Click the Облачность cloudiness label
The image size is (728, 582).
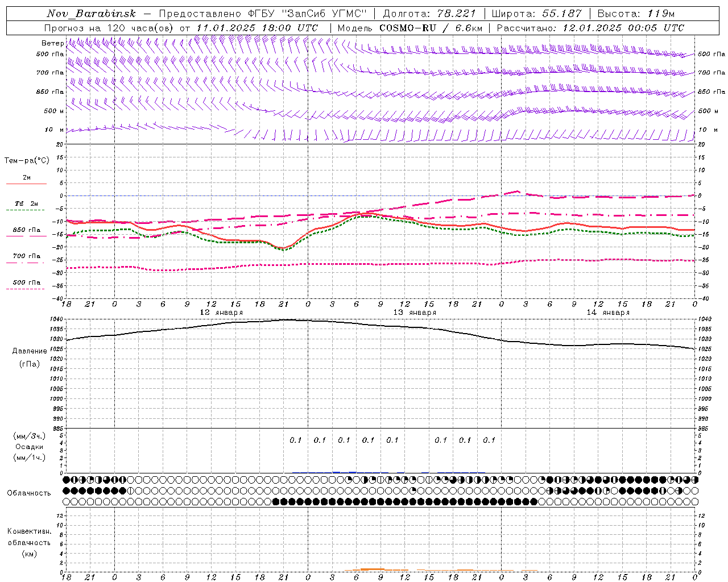[x=29, y=493]
